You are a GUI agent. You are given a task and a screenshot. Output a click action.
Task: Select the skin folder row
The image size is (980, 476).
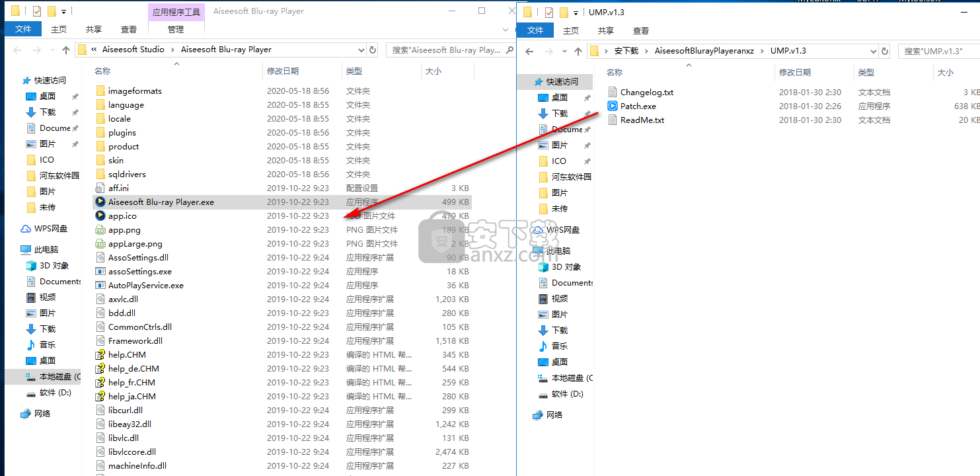pos(282,161)
